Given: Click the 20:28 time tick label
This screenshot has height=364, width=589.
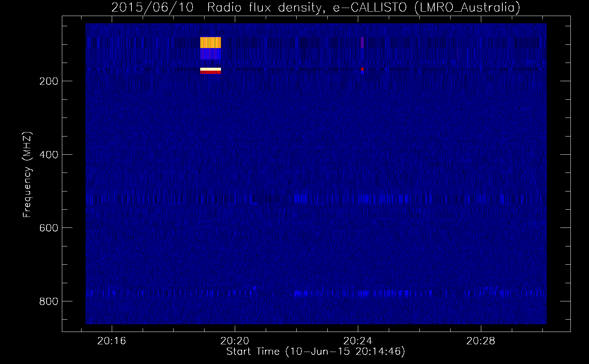Looking at the screenshot, I should pyautogui.click(x=481, y=341).
